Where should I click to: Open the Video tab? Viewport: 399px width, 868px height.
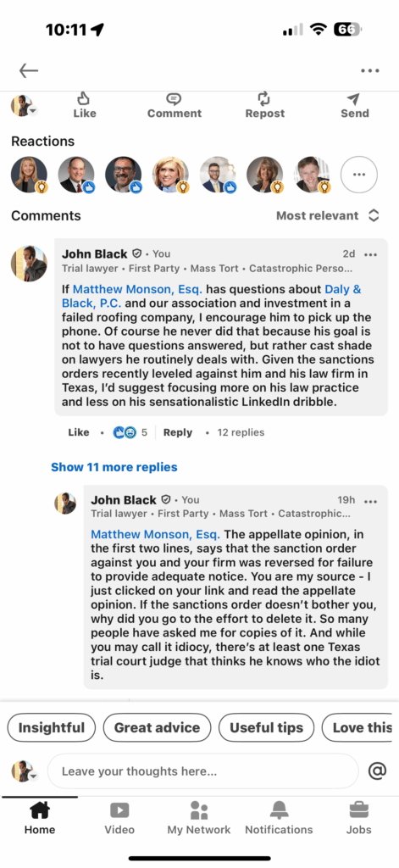(119, 818)
